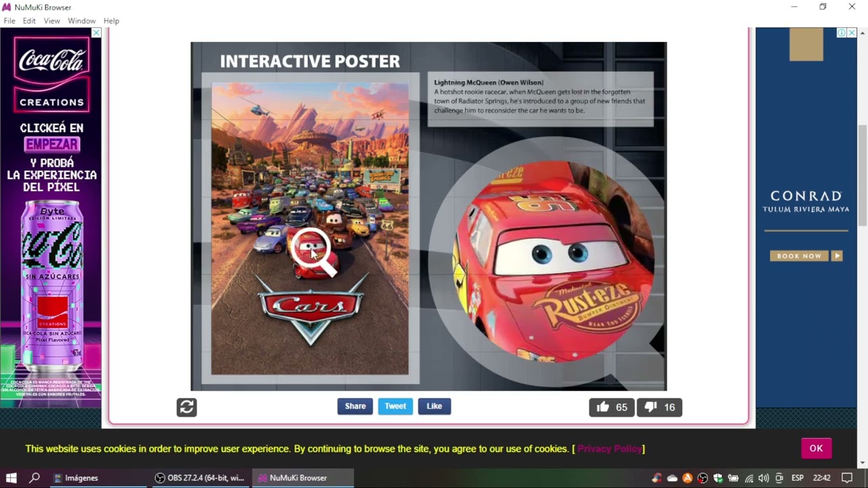Click the battery tray icon

click(x=733, y=478)
